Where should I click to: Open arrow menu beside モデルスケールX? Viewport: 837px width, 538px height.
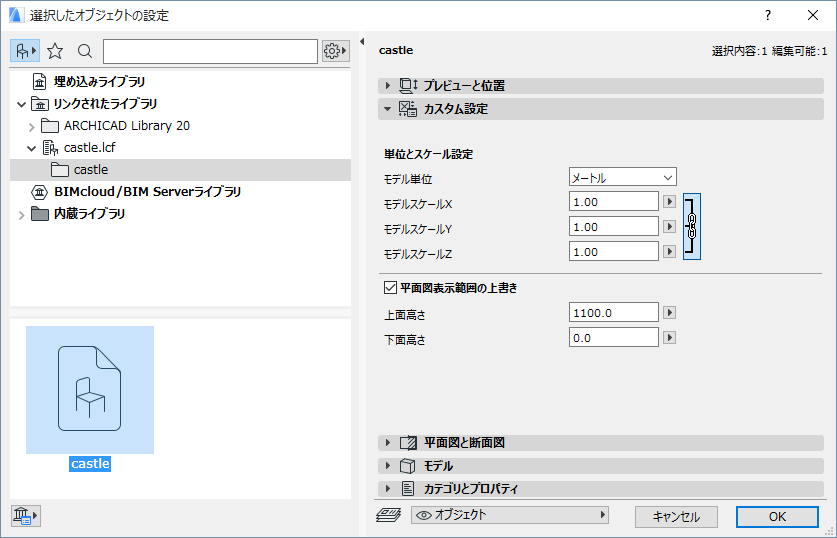click(x=669, y=202)
